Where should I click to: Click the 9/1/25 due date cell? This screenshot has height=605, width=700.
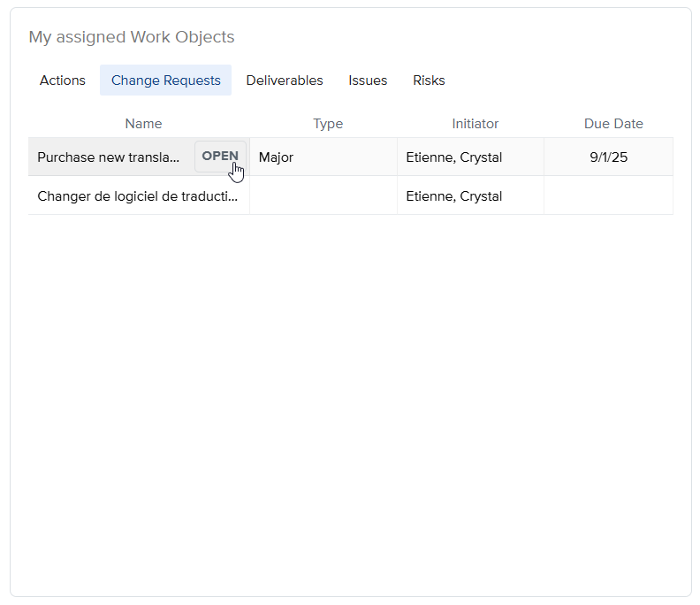pyautogui.click(x=608, y=157)
